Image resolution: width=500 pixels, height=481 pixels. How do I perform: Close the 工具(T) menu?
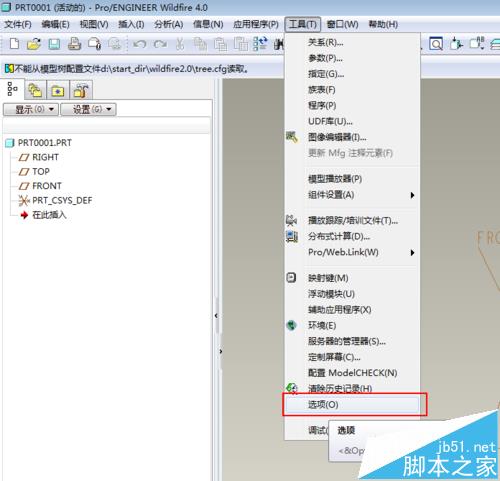tap(303, 24)
